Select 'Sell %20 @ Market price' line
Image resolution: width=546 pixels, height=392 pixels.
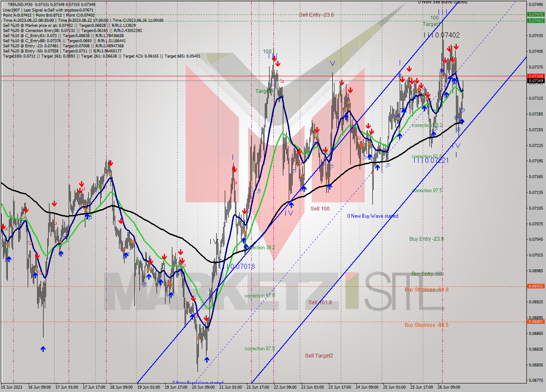69,26
